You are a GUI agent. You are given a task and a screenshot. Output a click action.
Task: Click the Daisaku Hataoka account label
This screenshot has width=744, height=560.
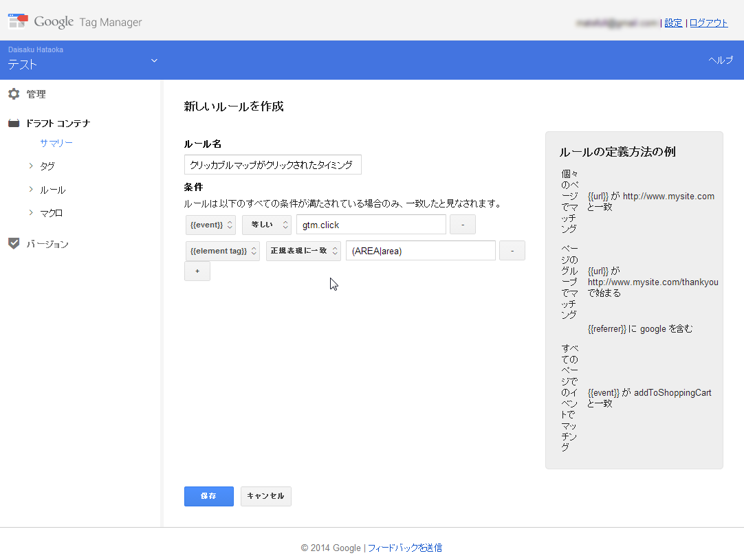pos(36,49)
